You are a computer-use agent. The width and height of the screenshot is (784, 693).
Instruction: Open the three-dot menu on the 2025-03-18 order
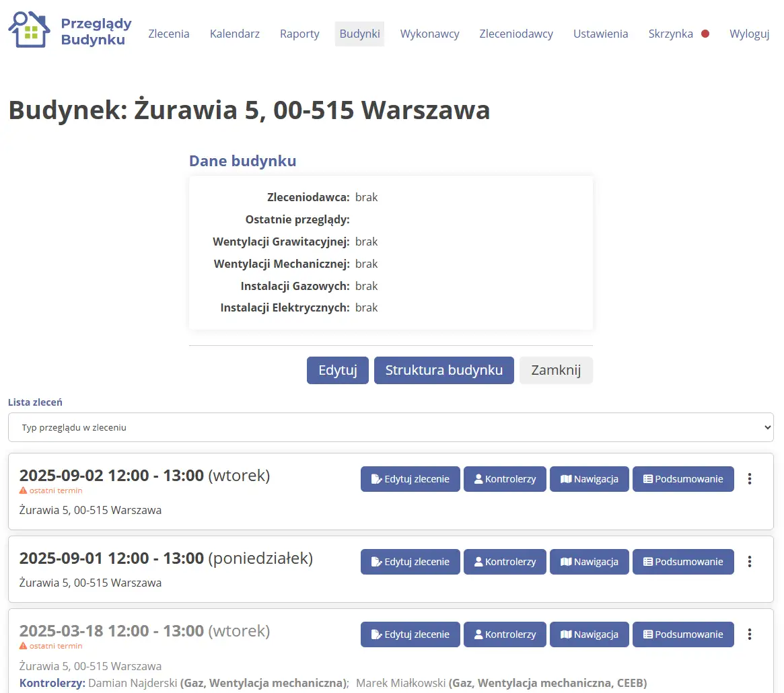click(750, 634)
